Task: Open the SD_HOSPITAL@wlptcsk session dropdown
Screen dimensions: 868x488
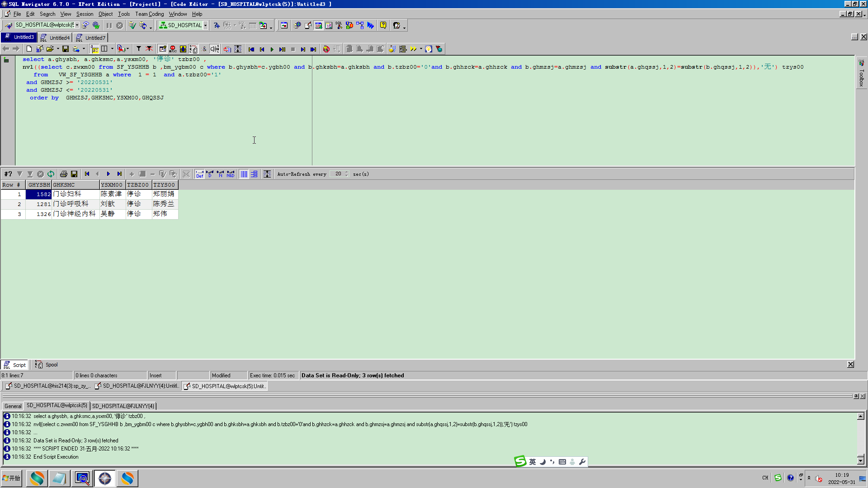Action: pos(77,25)
